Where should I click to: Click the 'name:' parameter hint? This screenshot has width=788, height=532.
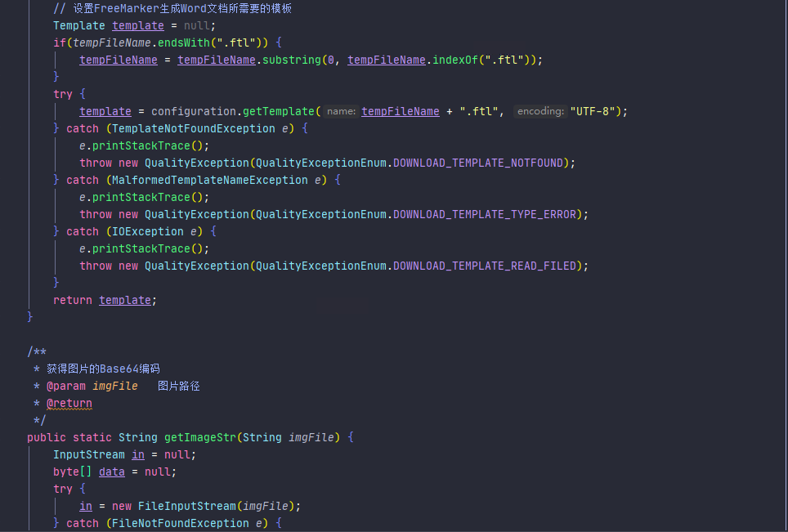[341, 111]
